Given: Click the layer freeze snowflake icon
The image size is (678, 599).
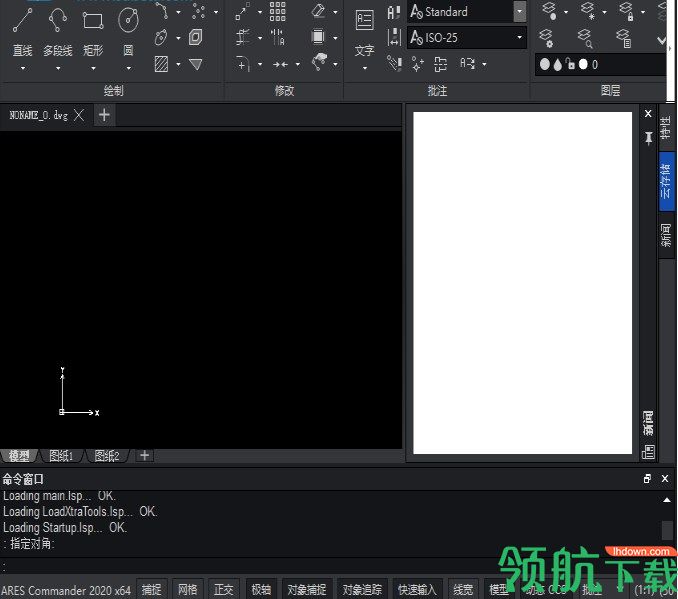Looking at the screenshot, I should click(x=588, y=11).
